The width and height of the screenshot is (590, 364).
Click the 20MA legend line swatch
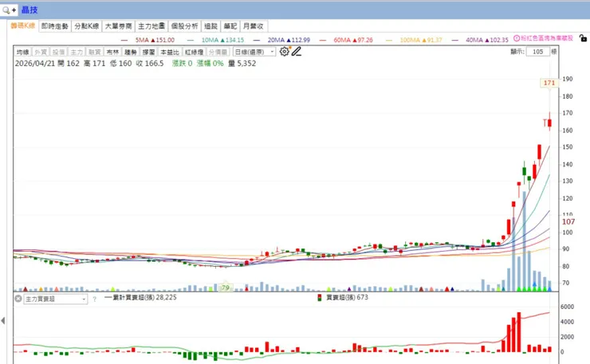(x=257, y=41)
